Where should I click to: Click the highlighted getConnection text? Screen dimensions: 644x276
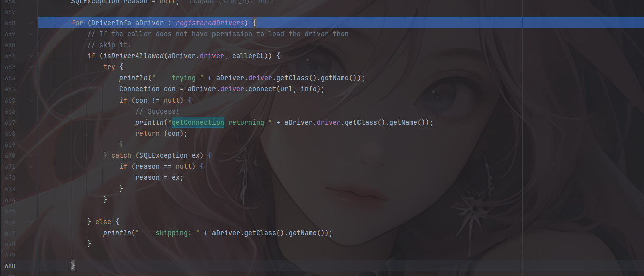click(197, 123)
